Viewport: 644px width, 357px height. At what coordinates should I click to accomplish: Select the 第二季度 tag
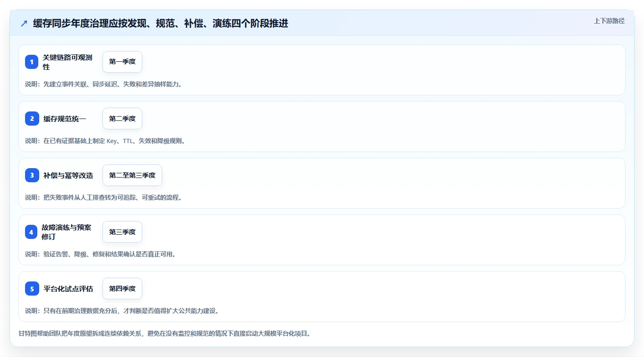pyautogui.click(x=122, y=119)
